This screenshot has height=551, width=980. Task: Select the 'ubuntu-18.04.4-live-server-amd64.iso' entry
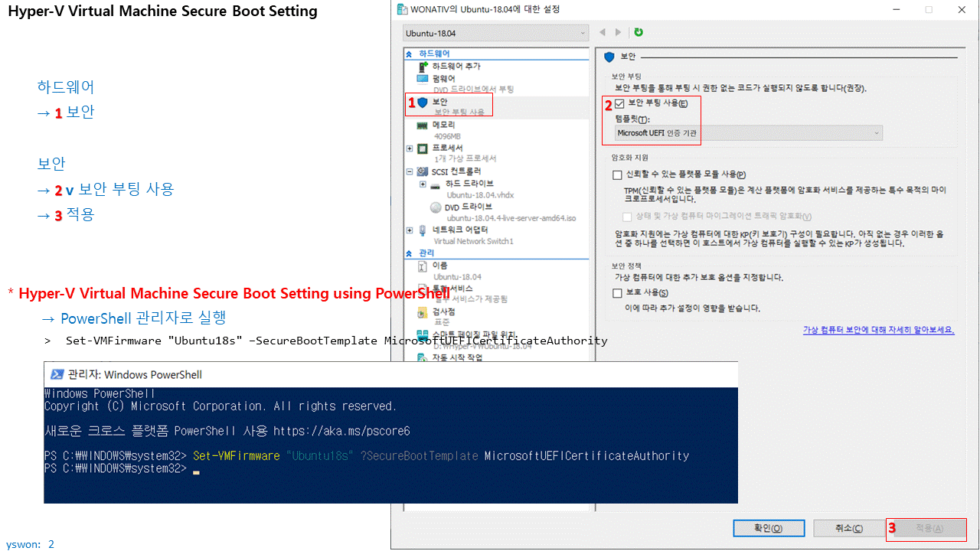511,218
